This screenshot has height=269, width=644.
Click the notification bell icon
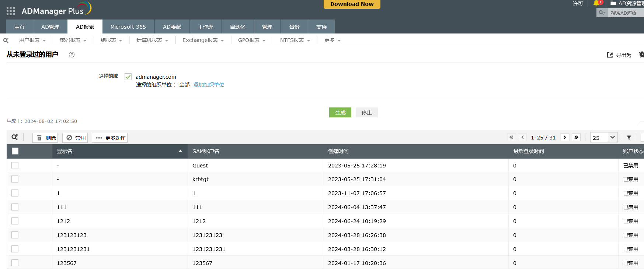pos(596,3)
